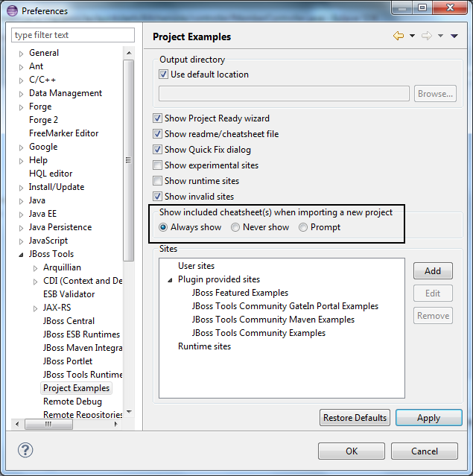Disable Show Quick Fix dialog
Viewport: 473px width, 476px height.
[157, 150]
